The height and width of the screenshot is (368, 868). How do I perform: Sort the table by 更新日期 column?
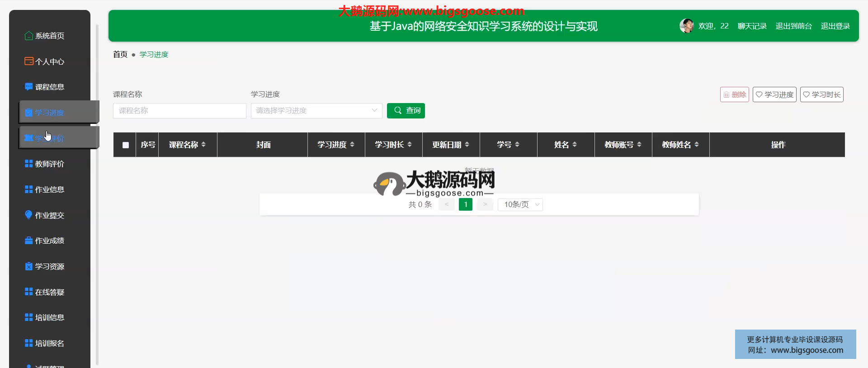(467, 145)
